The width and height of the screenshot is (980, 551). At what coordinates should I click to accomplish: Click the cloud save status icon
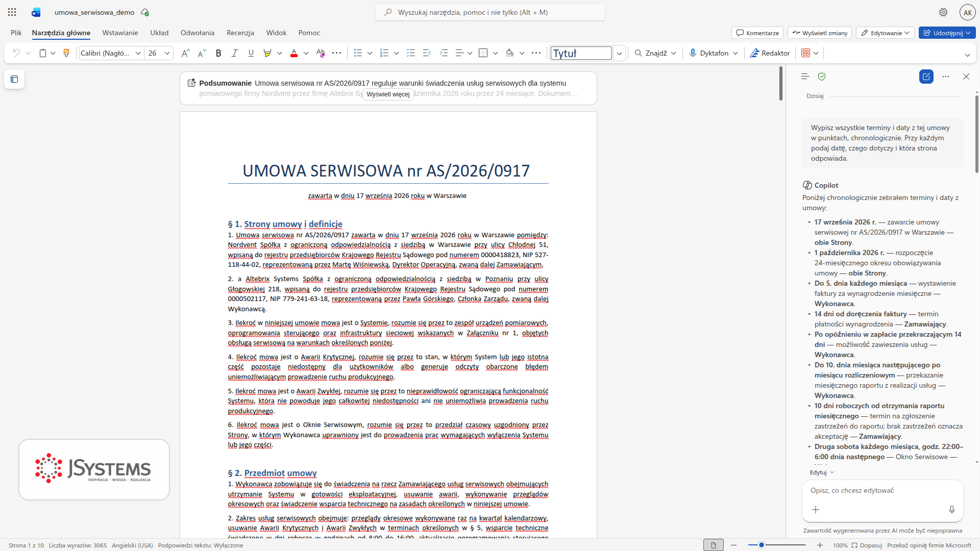point(145,12)
